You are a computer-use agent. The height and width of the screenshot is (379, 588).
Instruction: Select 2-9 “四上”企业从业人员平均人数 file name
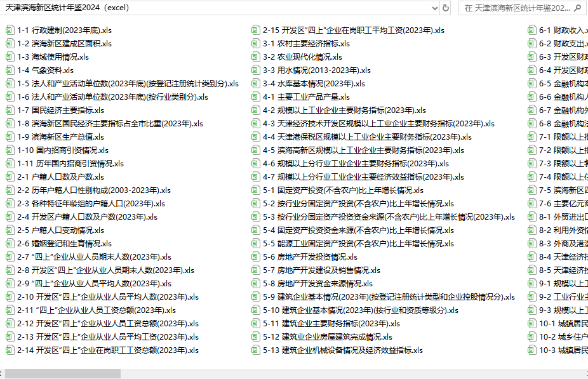point(94,283)
